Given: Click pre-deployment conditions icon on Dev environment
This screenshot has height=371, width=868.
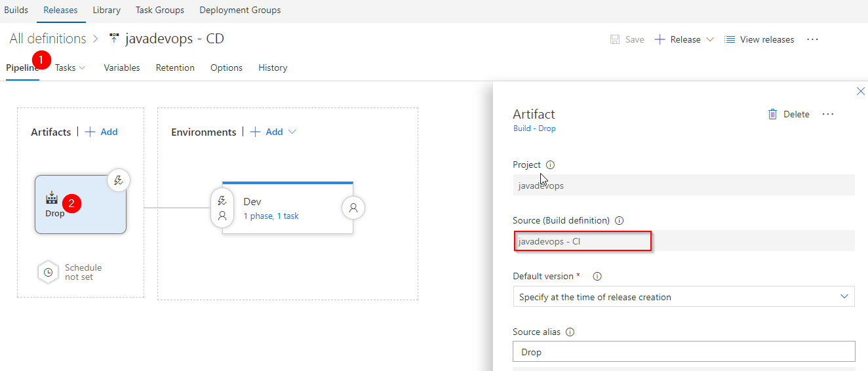Looking at the screenshot, I should tap(222, 208).
